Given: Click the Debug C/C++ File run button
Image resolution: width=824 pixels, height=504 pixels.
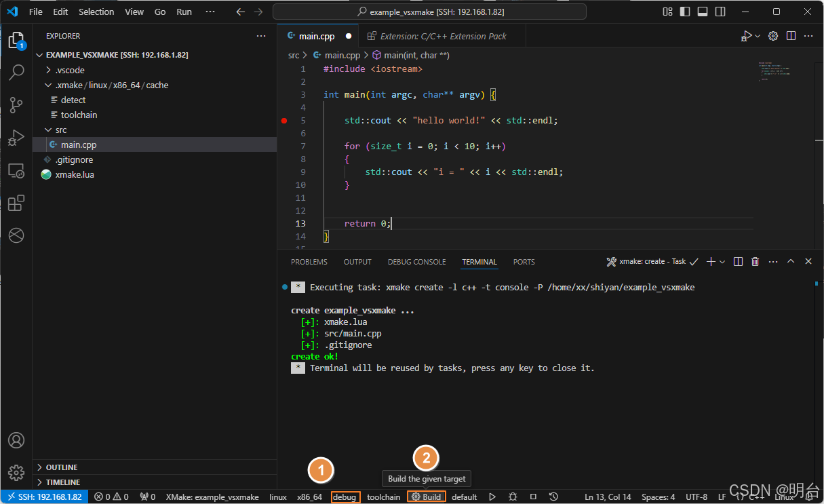Looking at the screenshot, I should tap(746, 36).
